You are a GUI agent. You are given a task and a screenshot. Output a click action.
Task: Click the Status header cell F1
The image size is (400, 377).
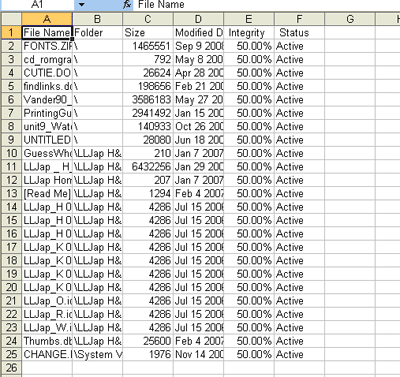(299, 33)
